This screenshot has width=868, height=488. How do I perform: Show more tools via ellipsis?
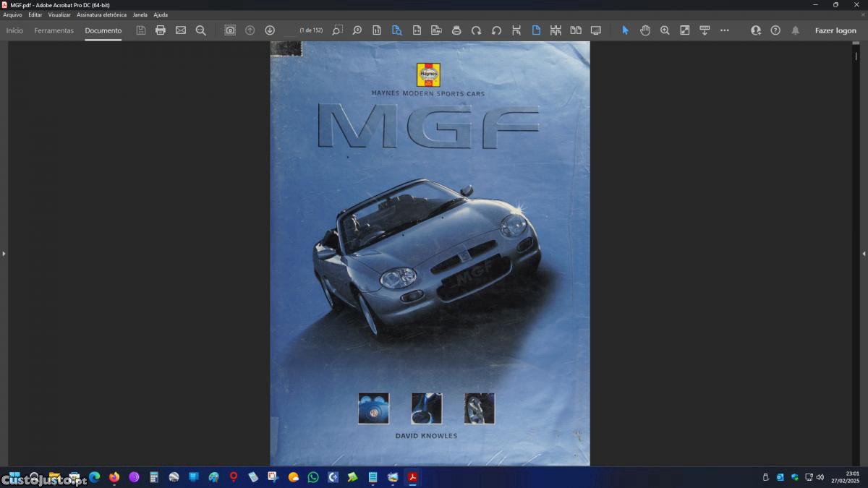point(725,30)
